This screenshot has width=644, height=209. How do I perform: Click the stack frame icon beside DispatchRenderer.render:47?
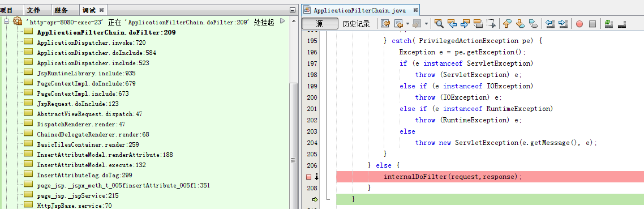coord(28,123)
